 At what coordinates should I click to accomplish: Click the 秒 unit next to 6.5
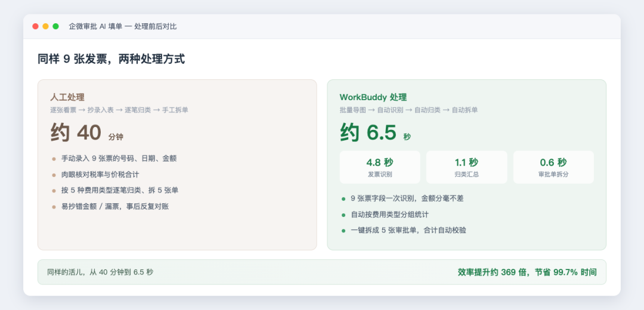coord(407,137)
